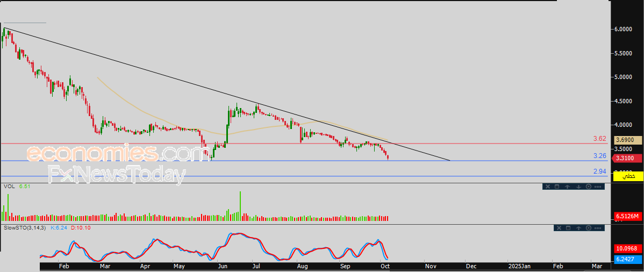Open SlowSTO panel more-options dots

598,227
